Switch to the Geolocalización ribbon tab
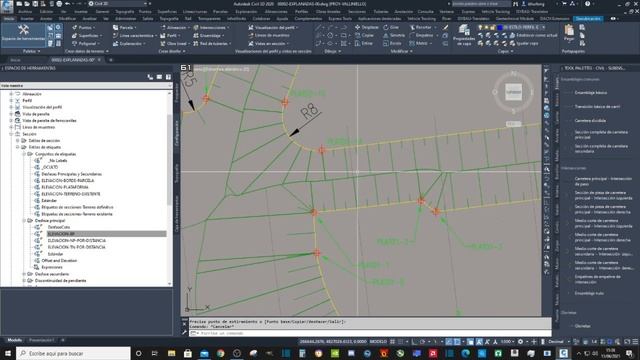Screen dimensions: 640x360 pos(588,19)
